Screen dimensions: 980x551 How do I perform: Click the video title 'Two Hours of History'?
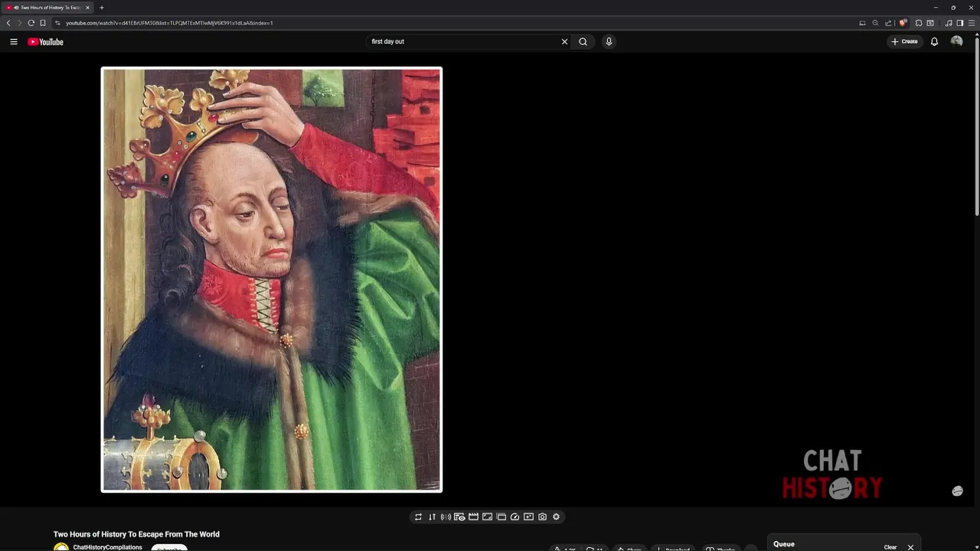pos(136,534)
